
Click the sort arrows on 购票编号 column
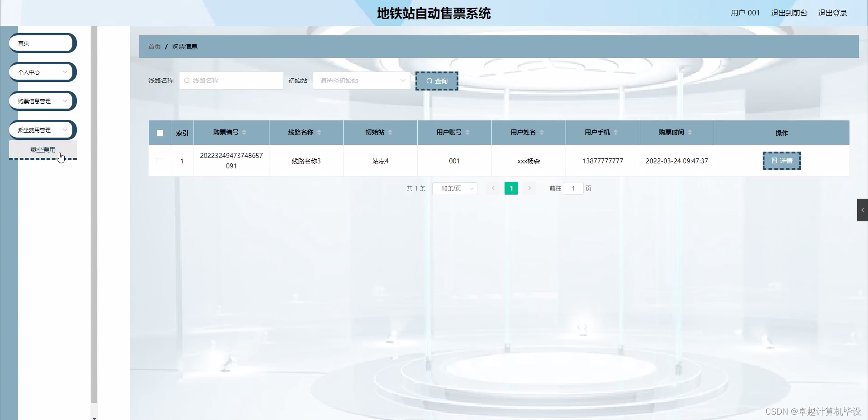[244, 132]
